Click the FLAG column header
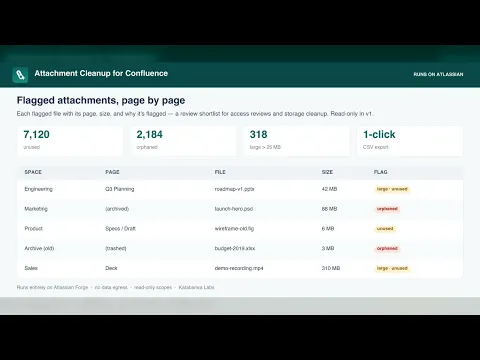This screenshot has height=360, width=480. coord(381,172)
